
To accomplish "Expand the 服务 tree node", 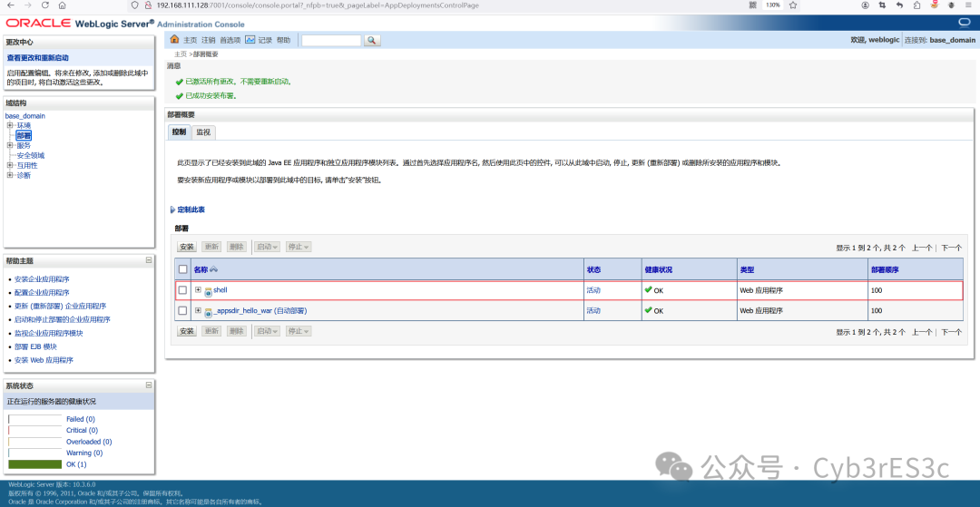I will pyautogui.click(x=9, y=145).
